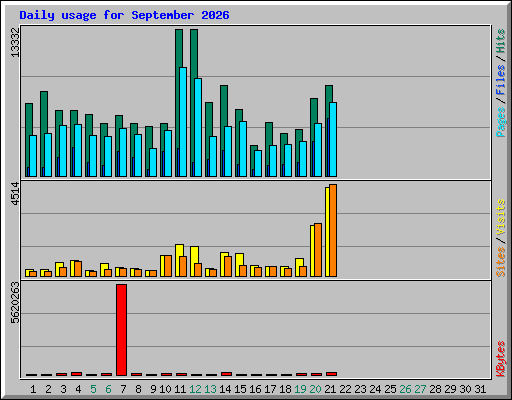Click day label 2 on the x-axis

coord(48,389)
